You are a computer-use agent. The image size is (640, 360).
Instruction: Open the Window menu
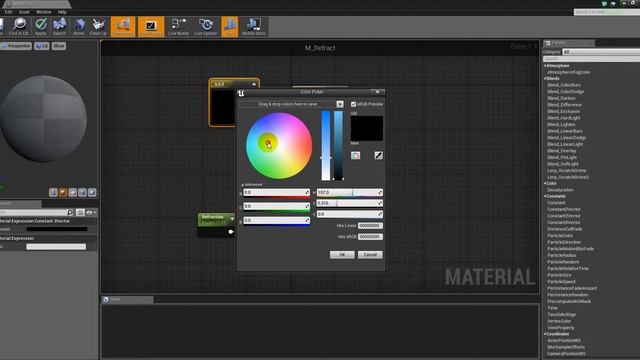[44, 12]
